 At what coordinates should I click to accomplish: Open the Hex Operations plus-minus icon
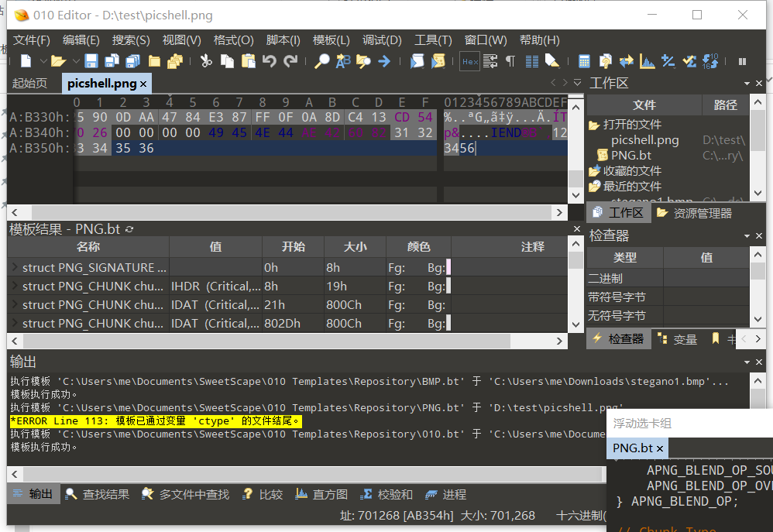click(668, 61)
